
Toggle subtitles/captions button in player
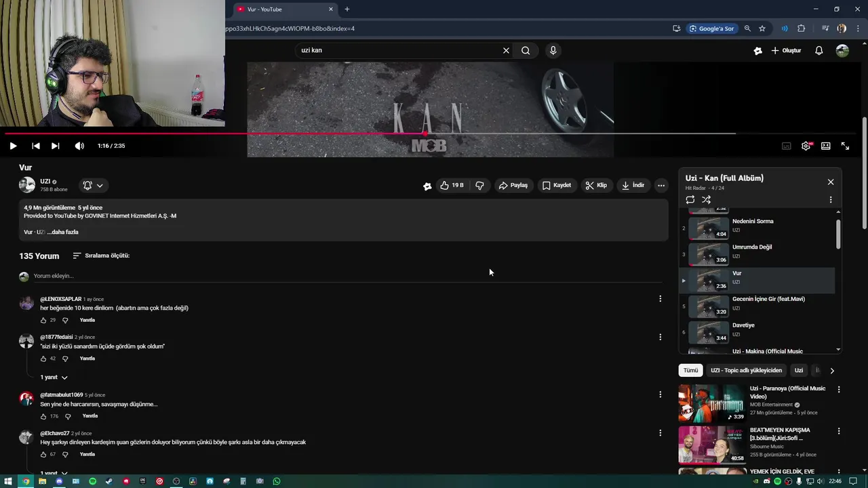pos(787,146)
